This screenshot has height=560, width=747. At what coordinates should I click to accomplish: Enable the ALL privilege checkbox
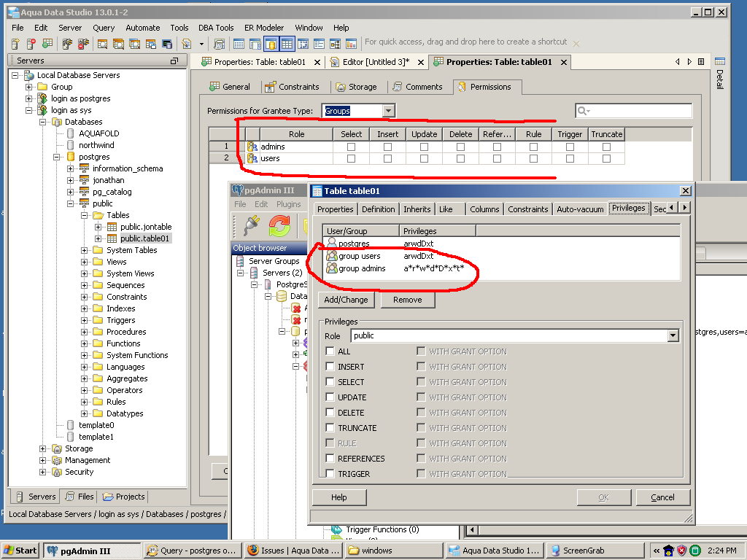coord(330,351)
